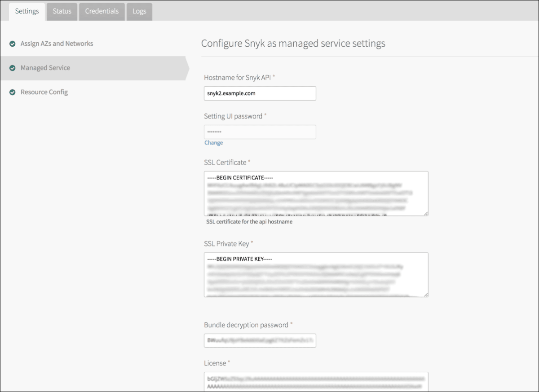Click inside the License text area

(x=316, y=382)
